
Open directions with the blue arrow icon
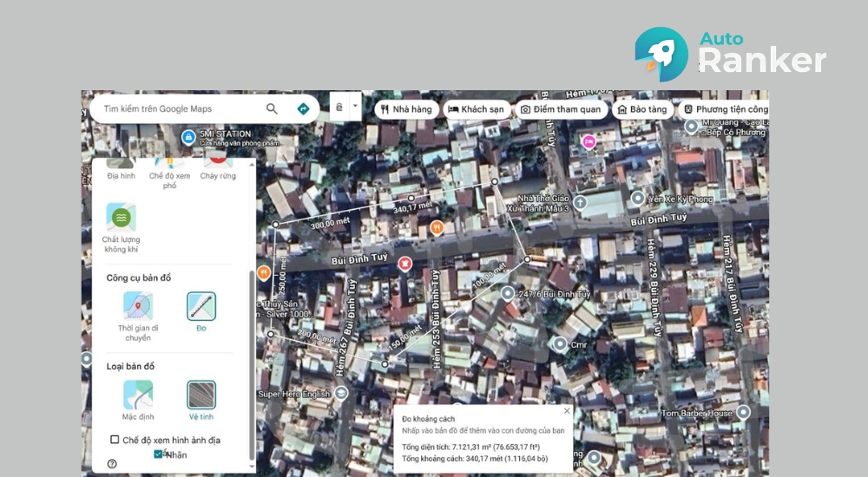coord(303,109)
